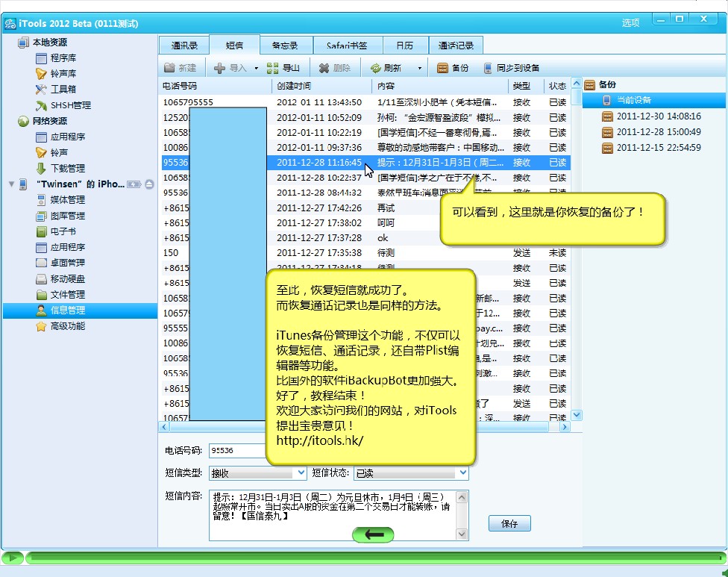This screenshot has height=577, width=728.
Task: Expand the 导入 import dropdown arrow
Action: [x=256, y=68]
